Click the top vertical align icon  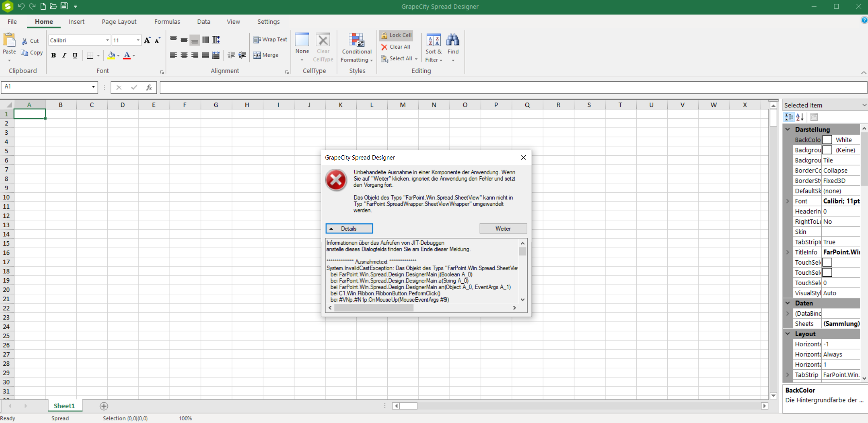pyautogui.click(x=173, y=39)
